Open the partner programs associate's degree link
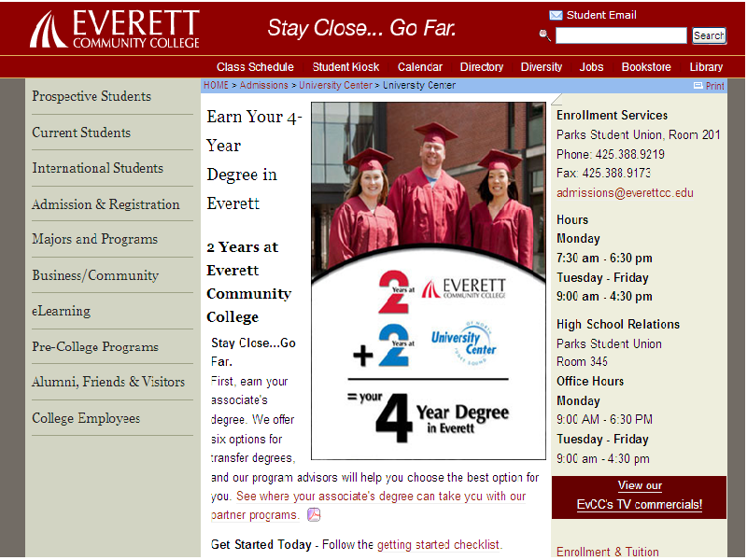 [x=368, y=505]
